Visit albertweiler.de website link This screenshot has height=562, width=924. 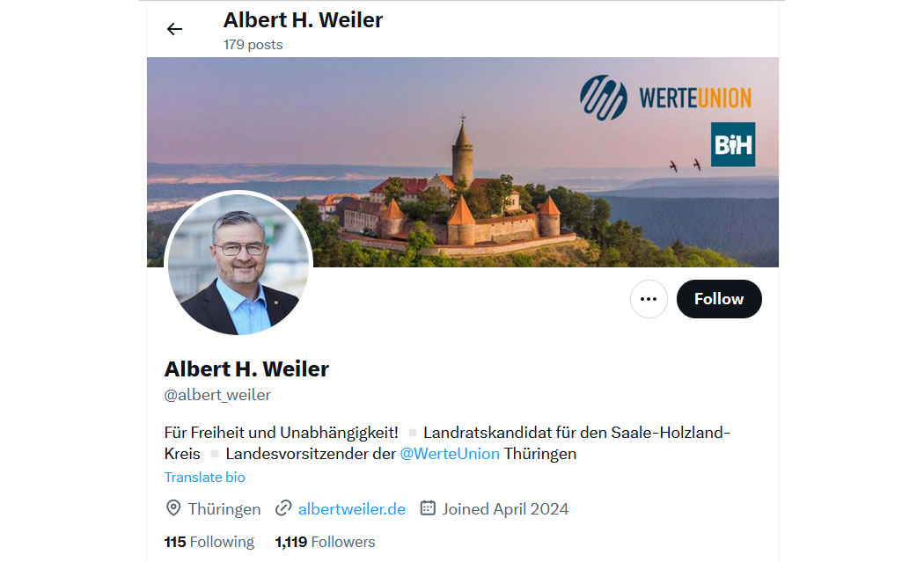pos(352,509)
